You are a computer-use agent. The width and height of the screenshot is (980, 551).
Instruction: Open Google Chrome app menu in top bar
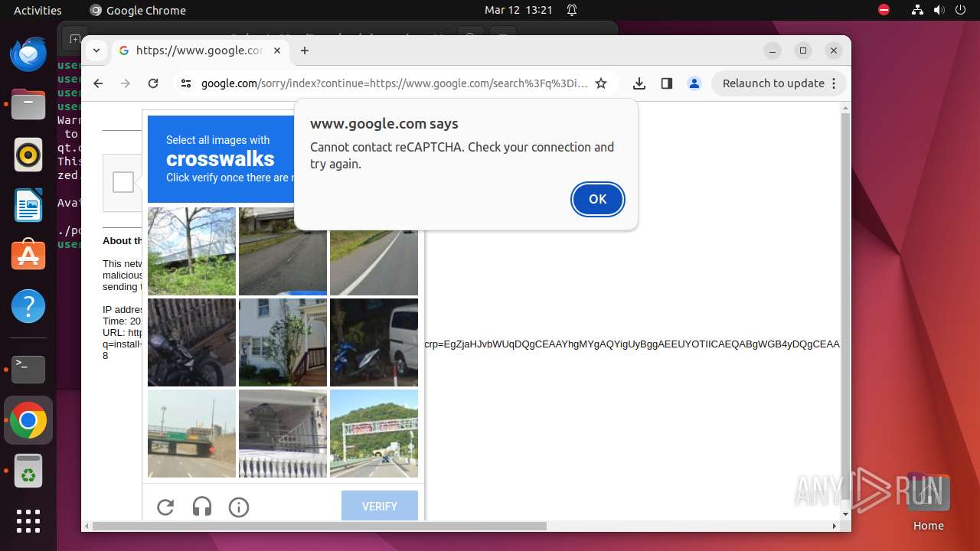coord(138,10)
